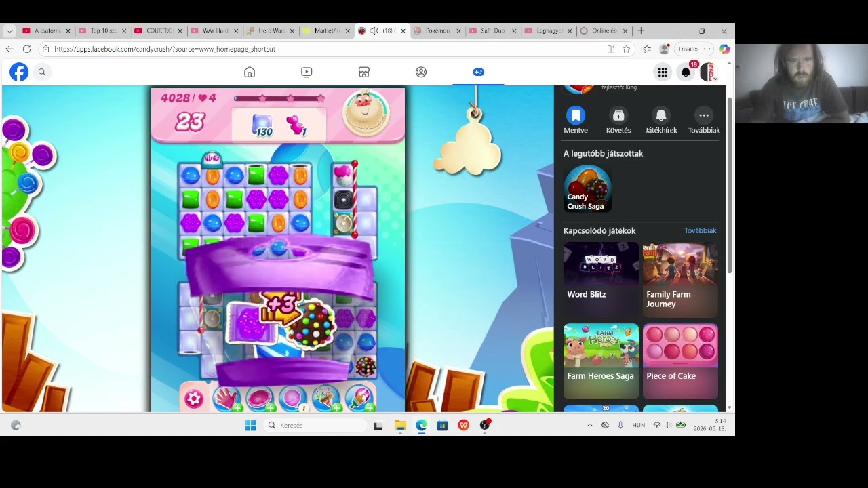This screenshot has width=868, height=488.
Task: Reload the Candy Crush page
Action: point(26,49)
